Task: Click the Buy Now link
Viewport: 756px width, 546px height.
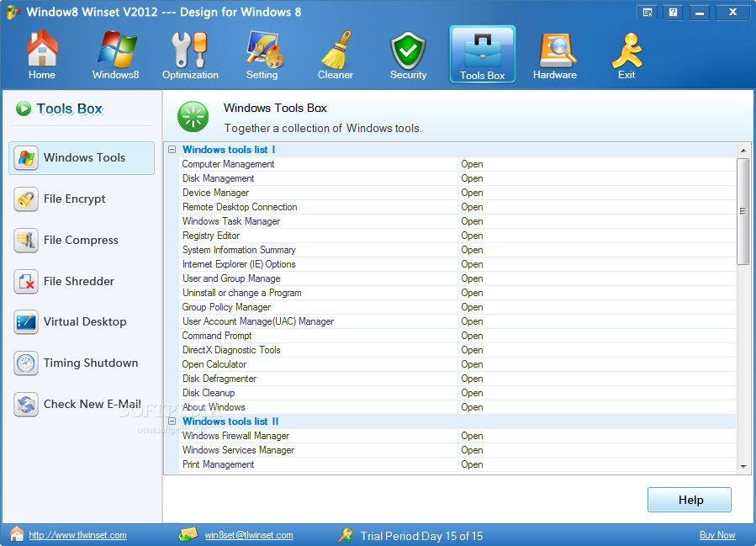Action: click(x=717, y=535)
